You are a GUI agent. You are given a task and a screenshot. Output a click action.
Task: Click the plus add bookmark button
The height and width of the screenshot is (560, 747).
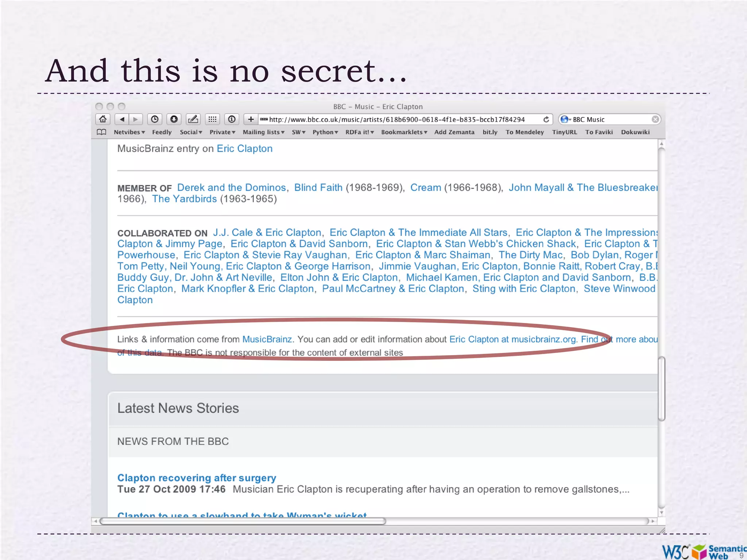[x=251, y=119]
